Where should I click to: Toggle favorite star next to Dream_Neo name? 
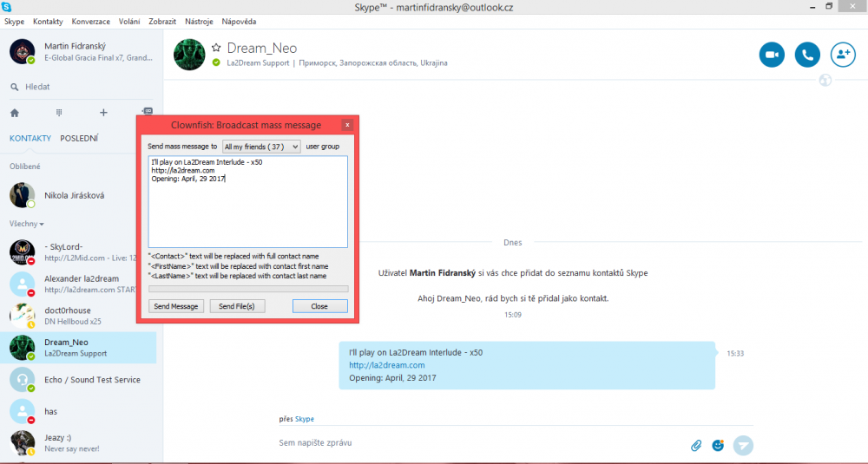[x=216, y=49]
